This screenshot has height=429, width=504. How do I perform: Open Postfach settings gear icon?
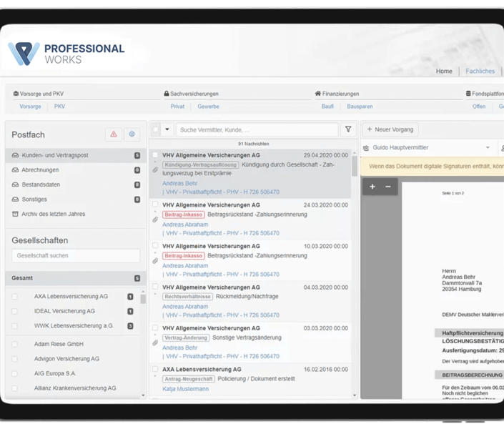pyautogui.click(x=132, y=134)
